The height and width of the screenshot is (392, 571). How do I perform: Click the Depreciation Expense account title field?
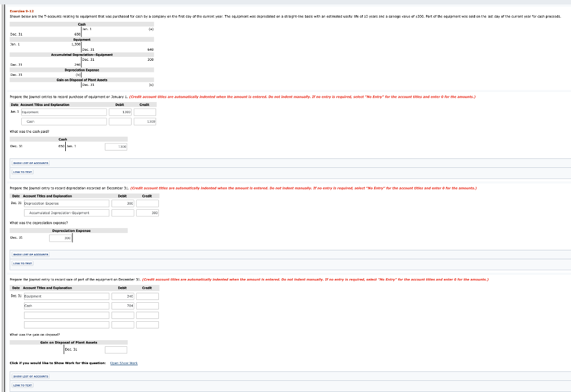[67, 204]
